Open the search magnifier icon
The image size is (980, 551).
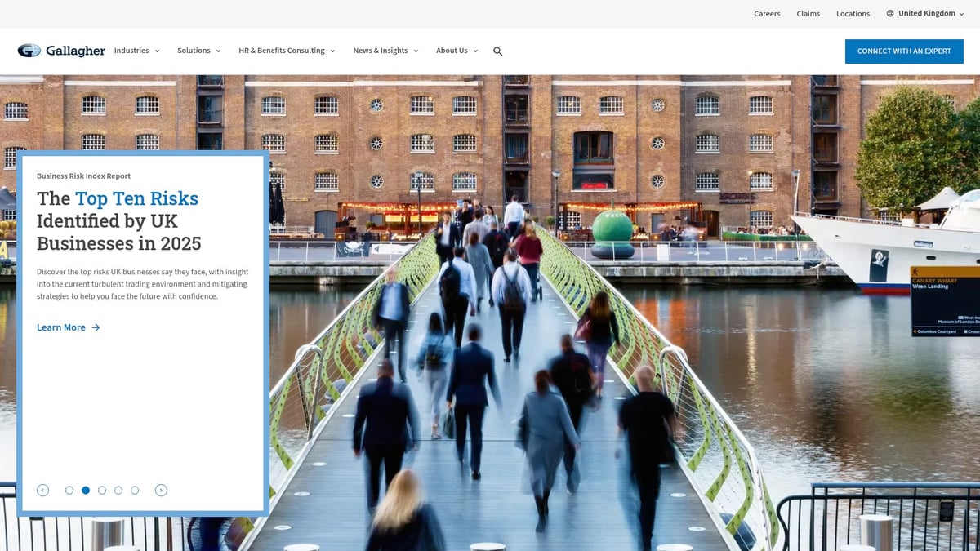(497, 51)
